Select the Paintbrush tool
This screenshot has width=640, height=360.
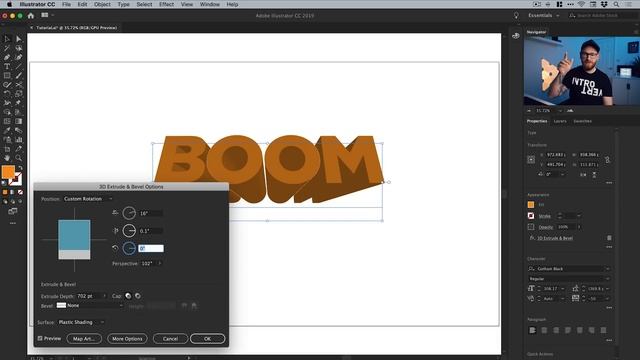pos(19,76)
